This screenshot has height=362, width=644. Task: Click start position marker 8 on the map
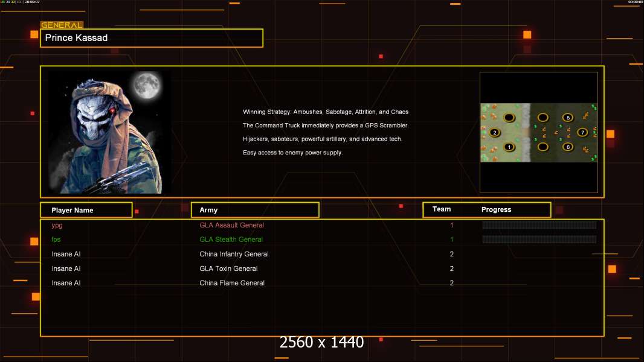(568, 118)
